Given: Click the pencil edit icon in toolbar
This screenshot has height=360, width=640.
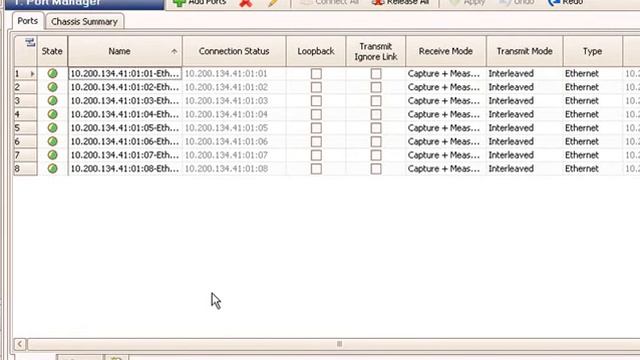Looking at the screenshot, I should point(273,3).
